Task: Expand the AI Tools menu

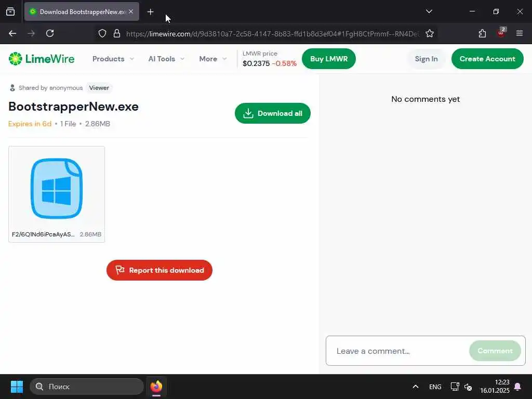Action: click(x=166, y=59)
